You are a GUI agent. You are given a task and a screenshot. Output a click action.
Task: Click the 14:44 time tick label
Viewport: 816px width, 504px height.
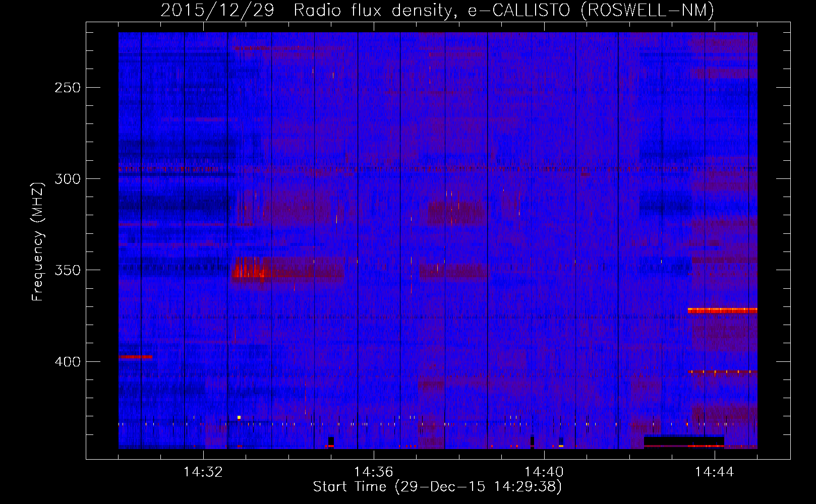coord(715,472)
